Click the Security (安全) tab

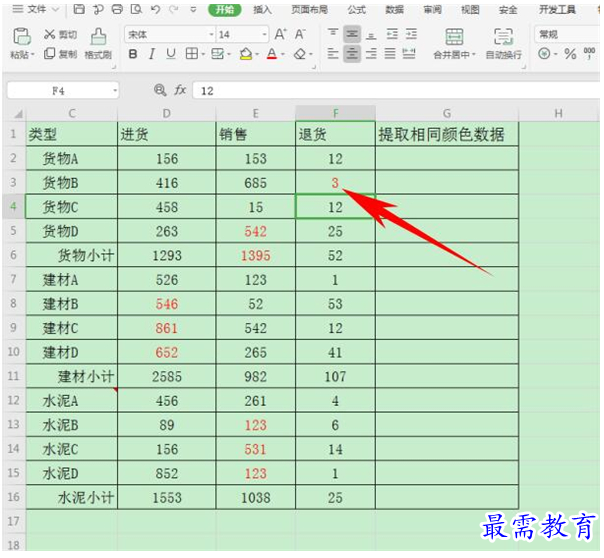[508, 9]
